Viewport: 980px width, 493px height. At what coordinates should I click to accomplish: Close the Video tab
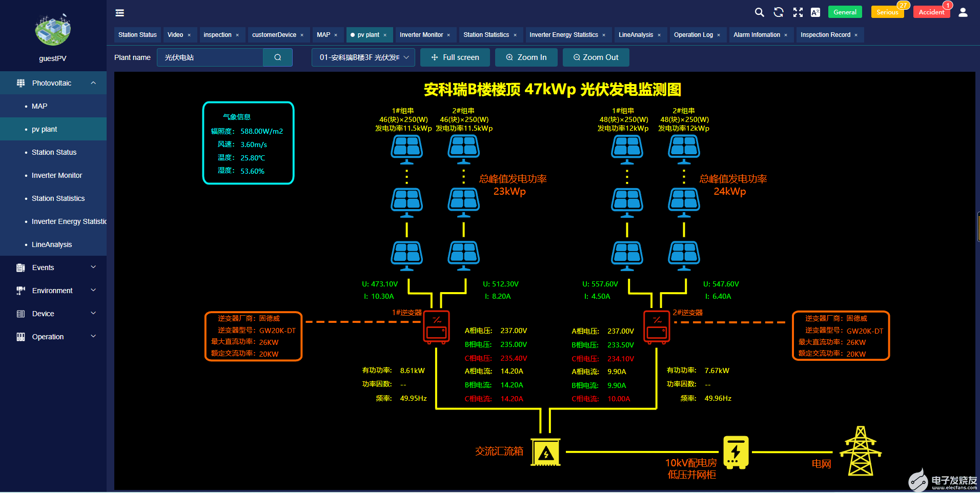click(x=189, y=35)
